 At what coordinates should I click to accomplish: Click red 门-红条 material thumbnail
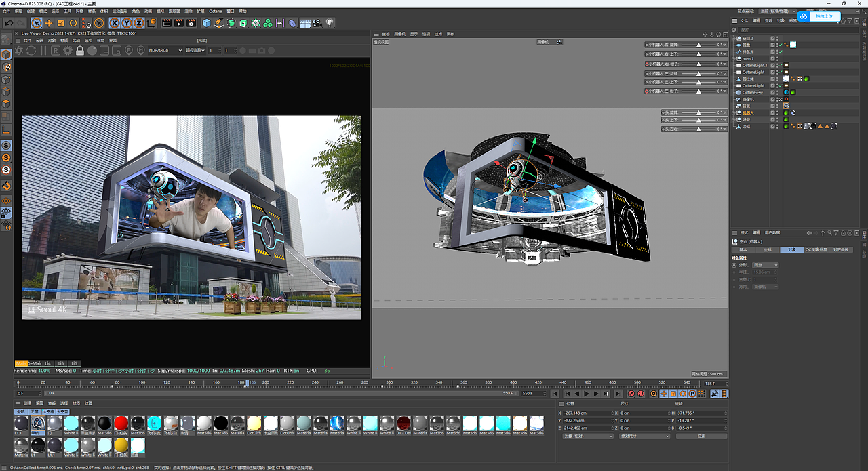coord(121,424)
